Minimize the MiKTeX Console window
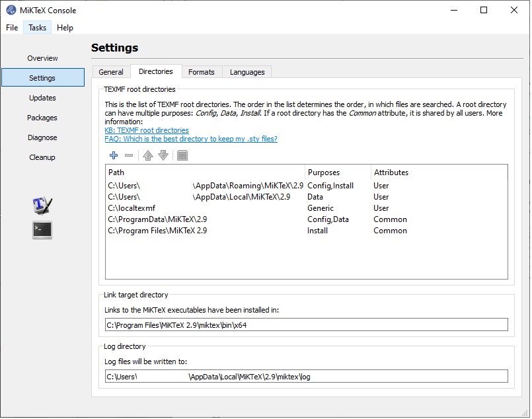This screenshot has width=532, height=419. pyautogui.click(x=454, y=10)
